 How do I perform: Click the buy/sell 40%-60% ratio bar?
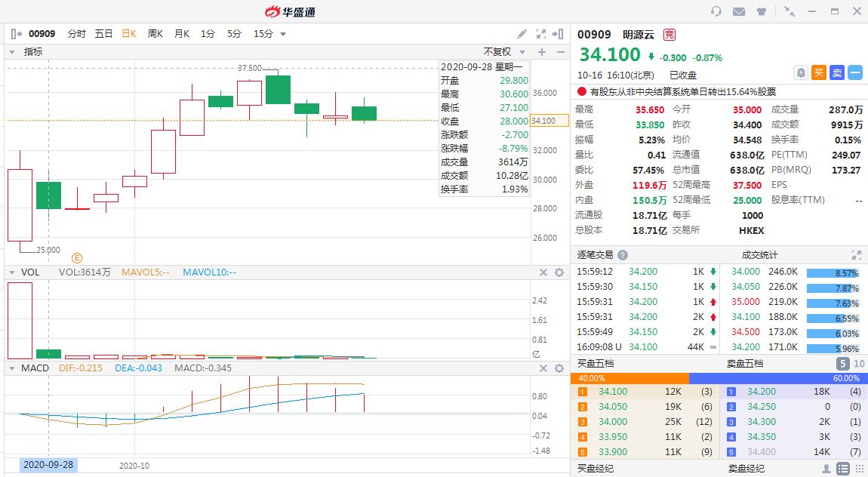coord(717,378)
